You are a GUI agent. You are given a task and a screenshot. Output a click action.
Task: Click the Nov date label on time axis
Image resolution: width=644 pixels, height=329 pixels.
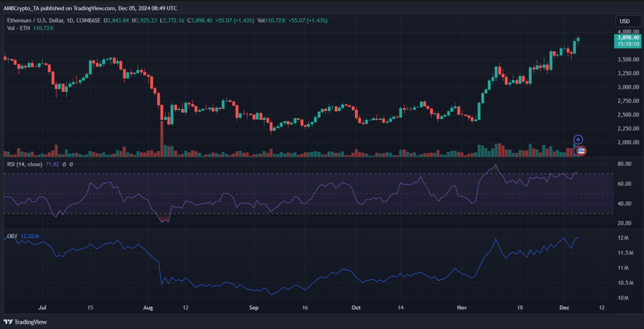click(461, 307)
